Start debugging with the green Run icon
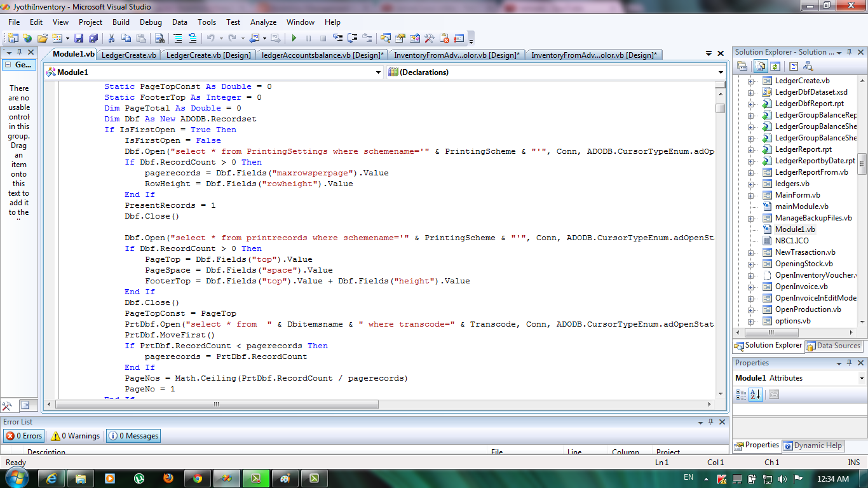This screenshot has width=868, height=488. click(294, 38)
